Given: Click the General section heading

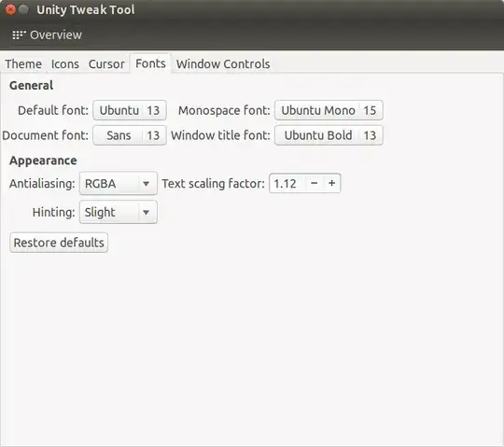Looking at the screenshot, I should (31, 86).
